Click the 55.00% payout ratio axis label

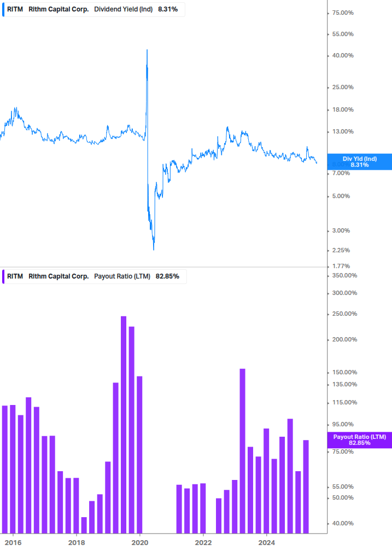click(x=343, y=487)
